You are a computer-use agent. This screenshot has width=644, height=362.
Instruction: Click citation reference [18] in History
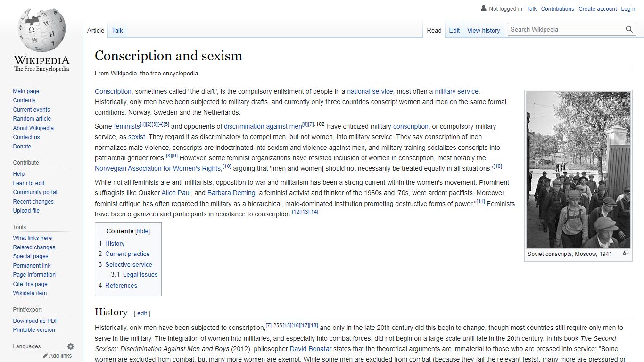click(314, 326)
